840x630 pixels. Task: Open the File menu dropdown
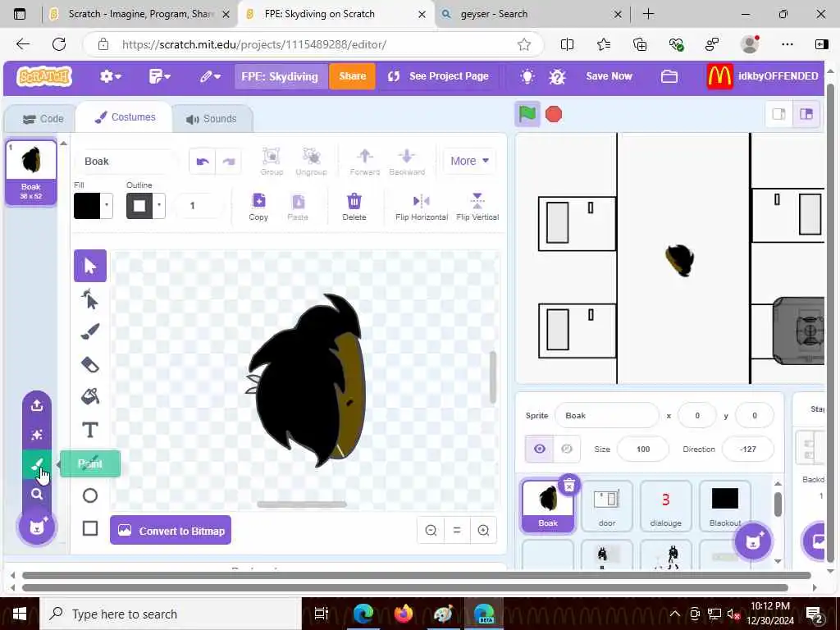coord(160,76)
